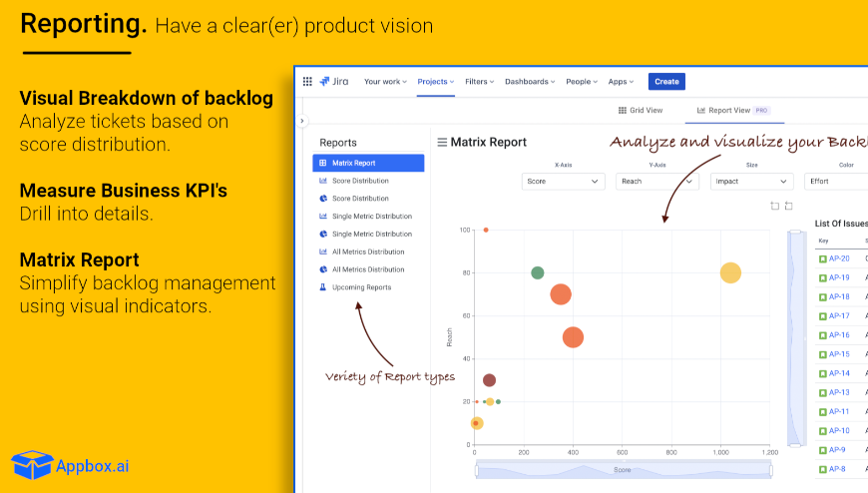Click the Reach vertical zoom slider
This screenshot has width=868, height=493.
795,338
